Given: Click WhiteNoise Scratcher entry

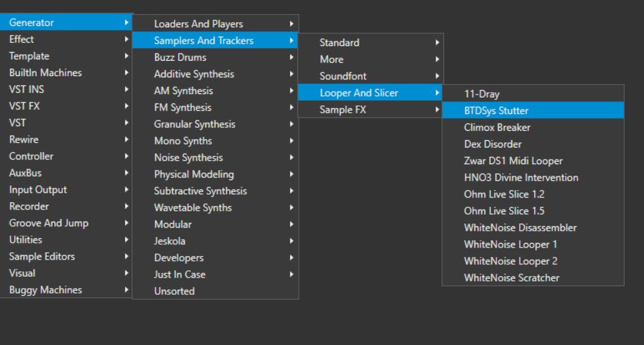Looking at the screenshot, I should tap(511, 278).
